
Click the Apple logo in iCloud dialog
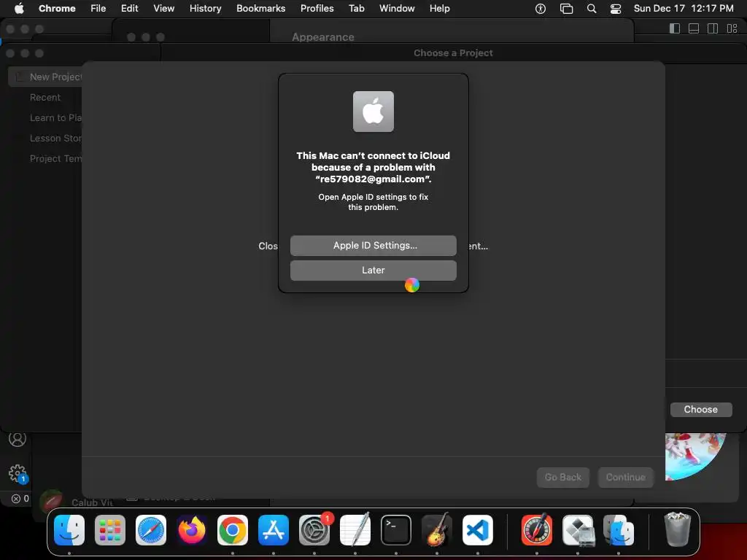[x=373, y=112]
